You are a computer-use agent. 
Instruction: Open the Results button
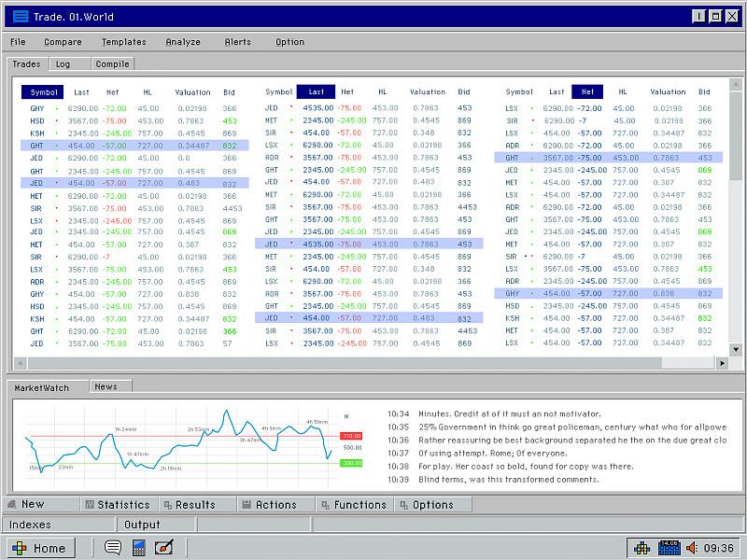[x=197, y=505]
